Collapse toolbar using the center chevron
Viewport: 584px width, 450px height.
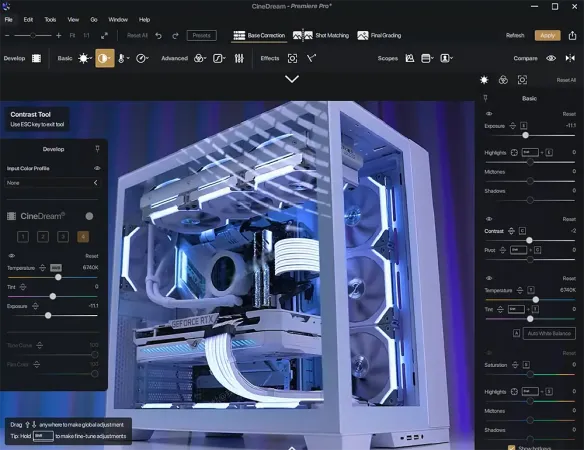[x=292, y=79]
